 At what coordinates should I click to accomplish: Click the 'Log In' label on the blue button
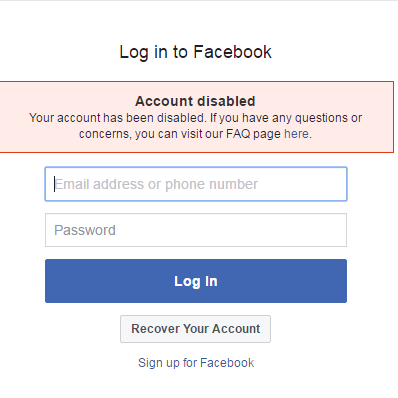coord(196,281)
